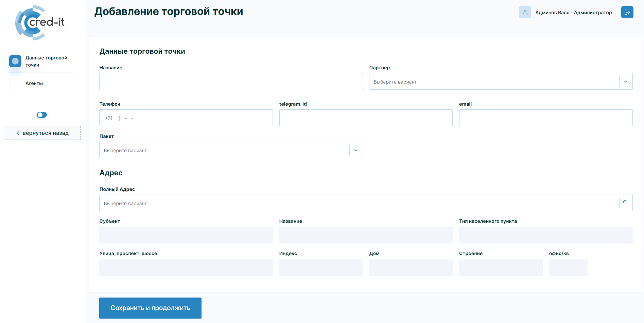Click the blue step icon beside Данные торговой точки
Image resolution: width=644 pixels, height=323 pixels.
(x=15, y=61)
